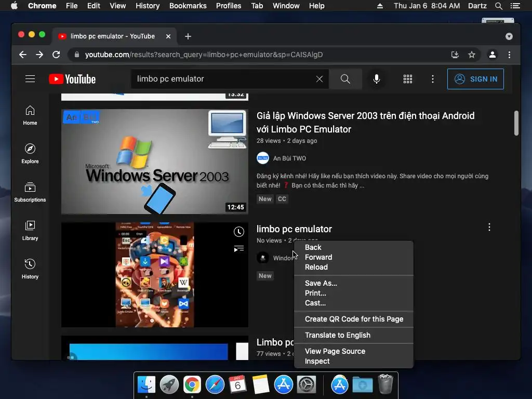Click the Windows Server 2003 video thumbnail
Screen dimensions: 532x399
155,162
